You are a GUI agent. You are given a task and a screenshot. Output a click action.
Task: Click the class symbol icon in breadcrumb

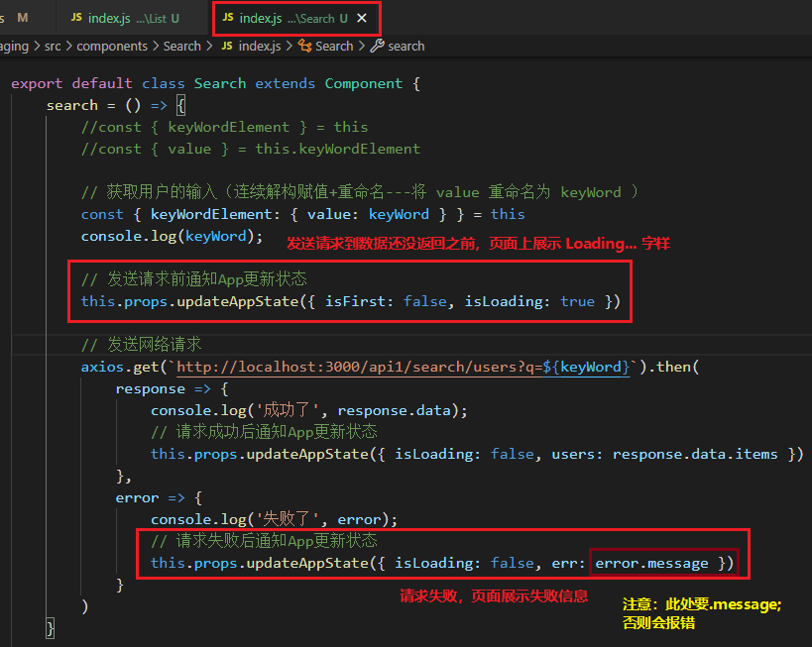click(305, 46)
